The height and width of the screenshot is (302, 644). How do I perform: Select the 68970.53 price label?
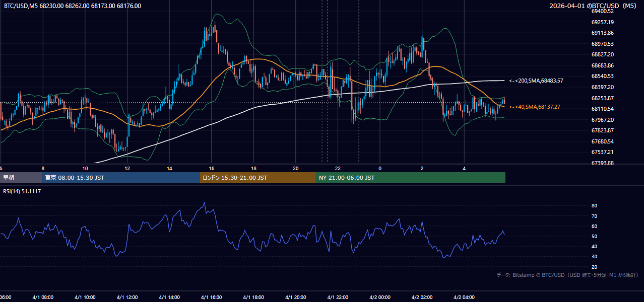(603, 44)
